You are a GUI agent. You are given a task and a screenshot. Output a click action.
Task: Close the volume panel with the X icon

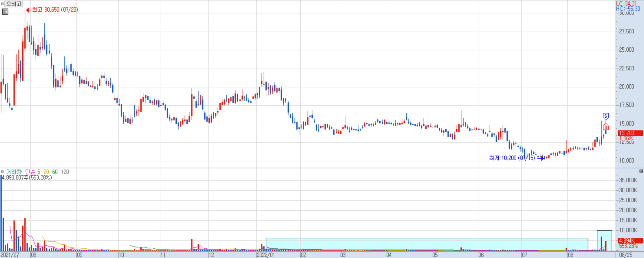641,171
